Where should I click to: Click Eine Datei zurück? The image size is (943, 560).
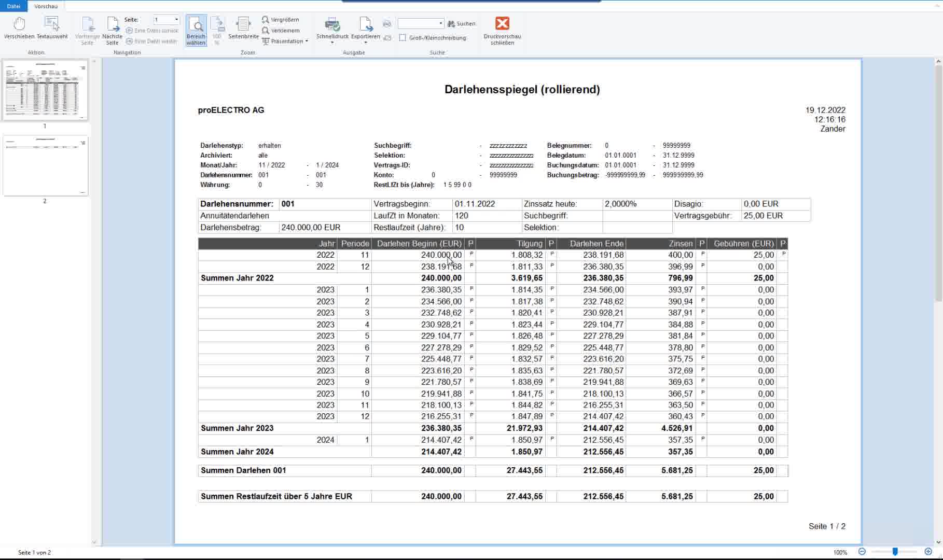152,31
